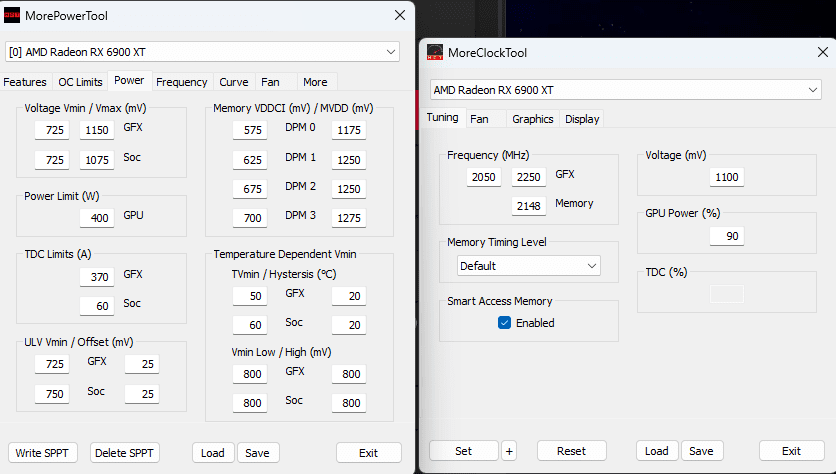The height and width of the screenshot is (474, 836).
Task: Close the MorePowerTool window
Action: click(x=400, y=15)
